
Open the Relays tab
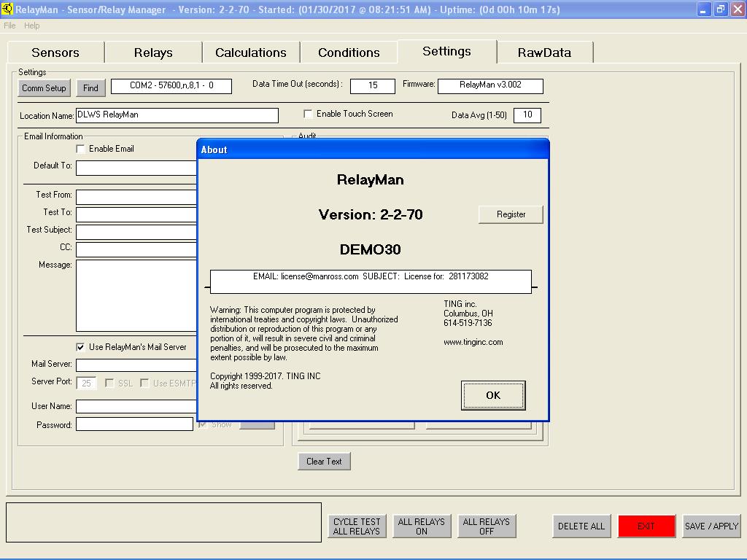[x=153, y=52]
